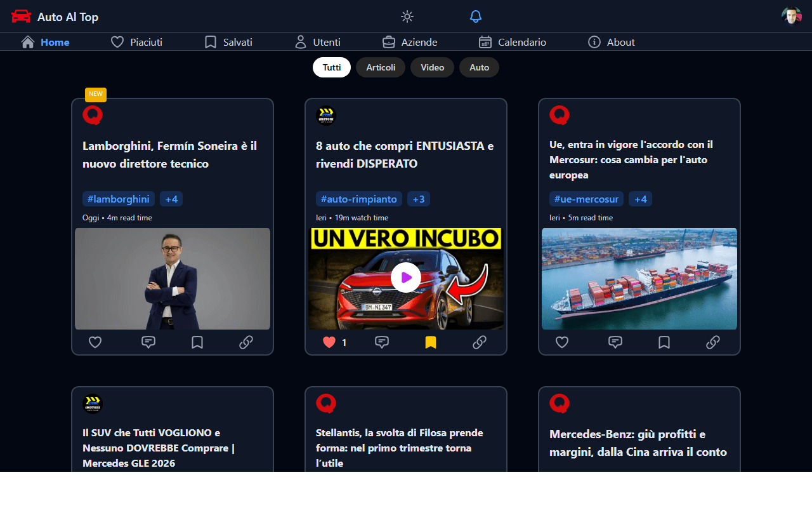
Task: Select the Tutti filter
Action: tap(332, 67)
